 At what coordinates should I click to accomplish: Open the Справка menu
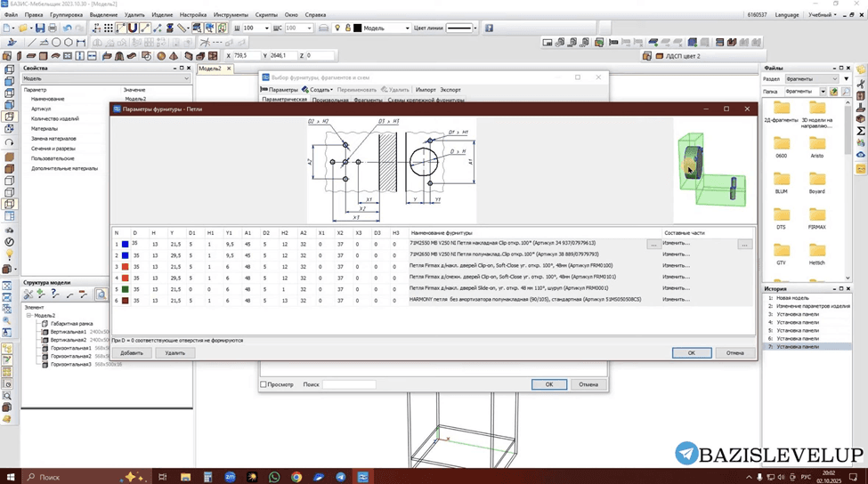(x=315, y=15)
